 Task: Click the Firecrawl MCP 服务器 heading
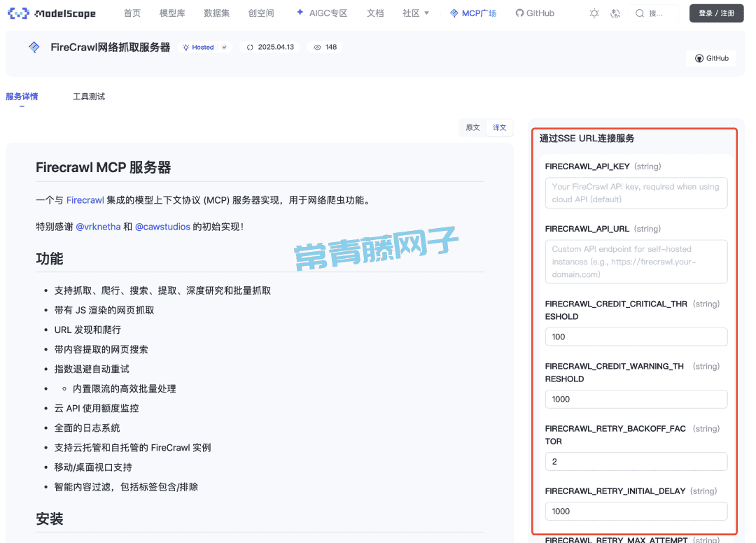pyautogui.click(x=103, y=167)
